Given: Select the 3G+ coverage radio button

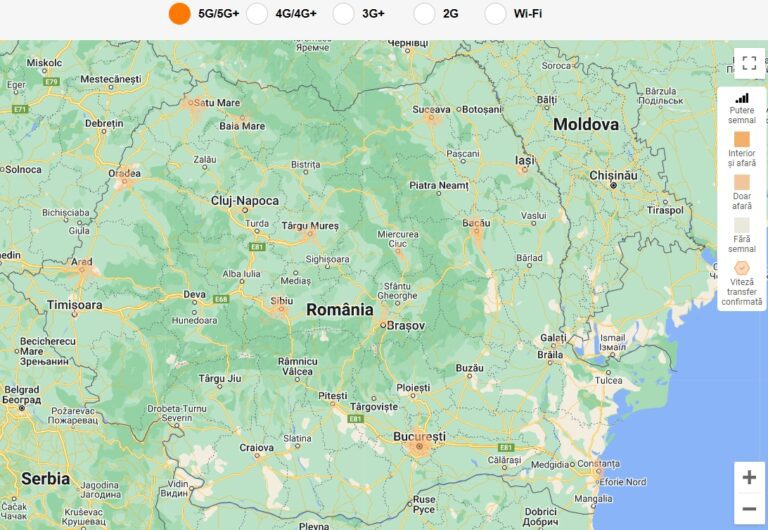Looking at the screenshot, I should pos(343,14).
